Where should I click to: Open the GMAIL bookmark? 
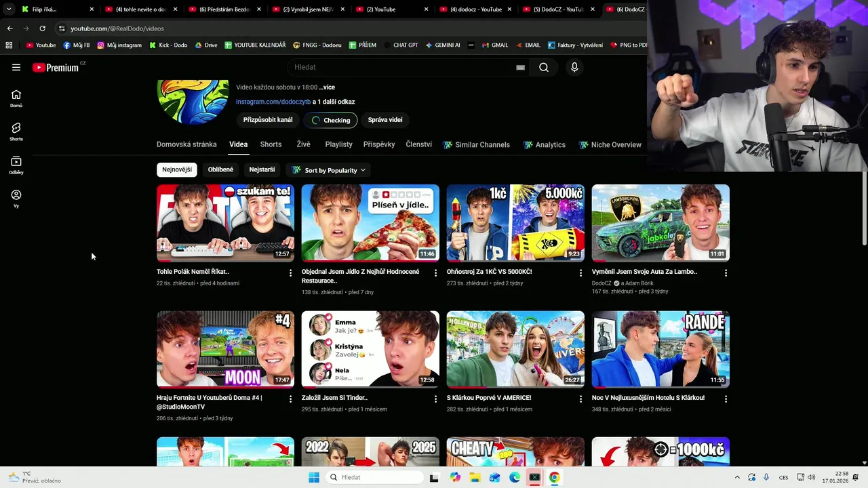(495, 45)
